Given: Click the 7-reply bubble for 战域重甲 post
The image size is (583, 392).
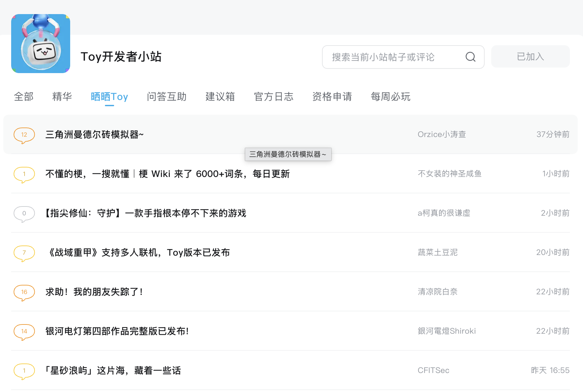Looking at the screenshot, I should pyautogui.click(x=24, y=253).
